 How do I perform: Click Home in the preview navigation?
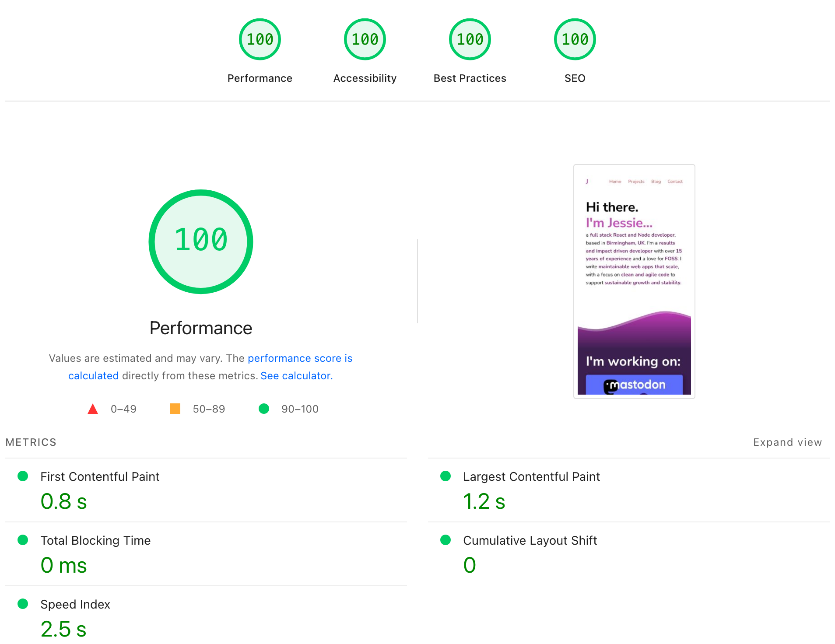coord(615,181)
